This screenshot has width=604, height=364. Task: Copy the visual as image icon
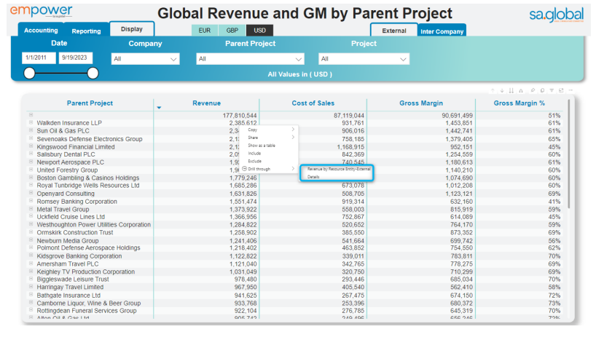point(542,90)
